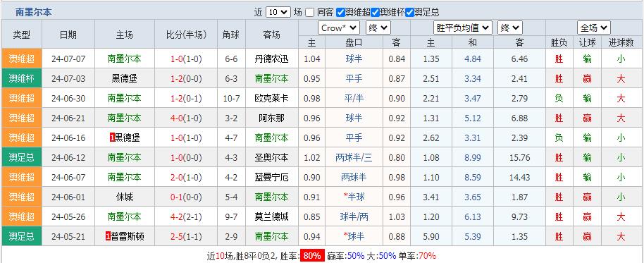Click handicap 平/半 for 欧克莱卡 match
The image size is (644, 263).
tap(354, 98)
